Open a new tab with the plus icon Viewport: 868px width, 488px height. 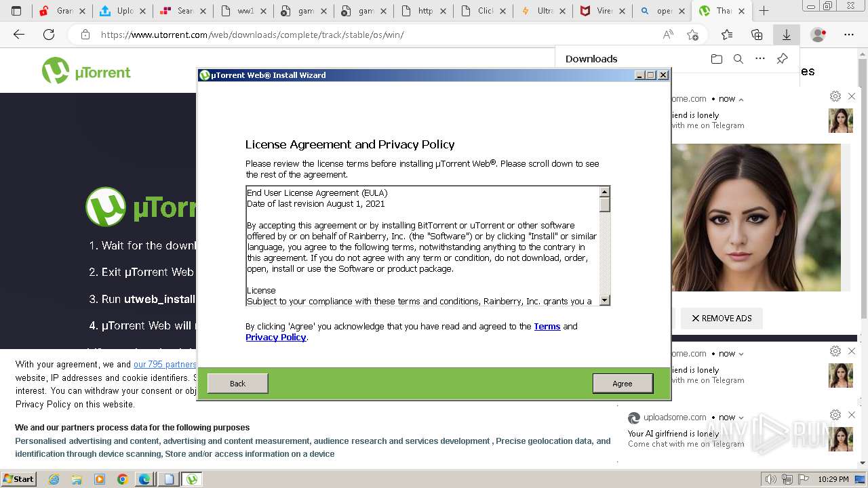coord(764,11)
